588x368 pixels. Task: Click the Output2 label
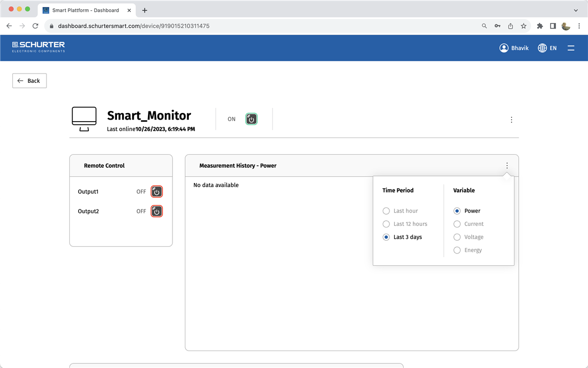88,211
